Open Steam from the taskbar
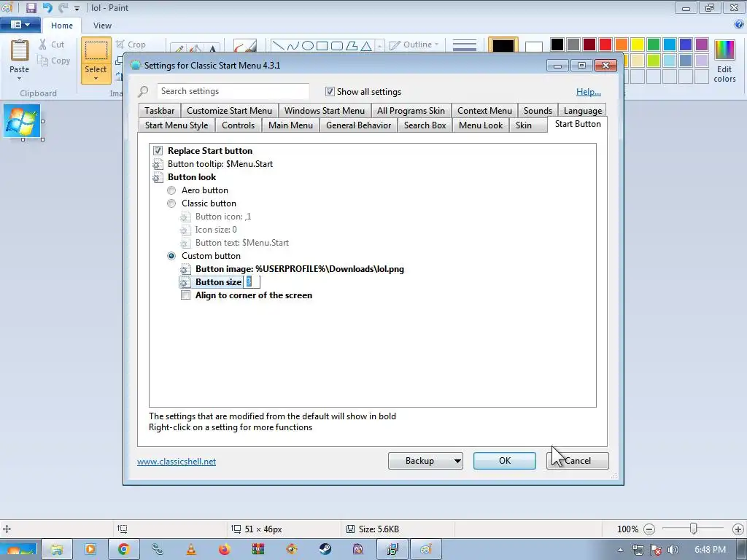 click(325, 550)
